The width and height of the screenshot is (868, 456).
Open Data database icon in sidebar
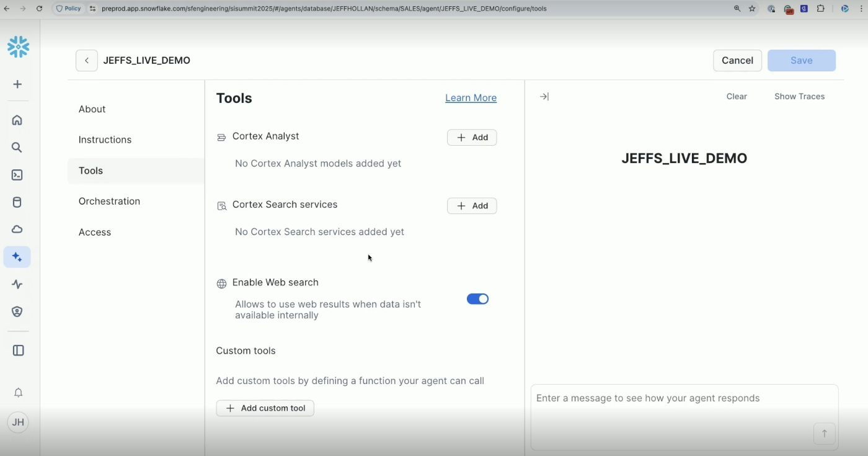(17, 202)
